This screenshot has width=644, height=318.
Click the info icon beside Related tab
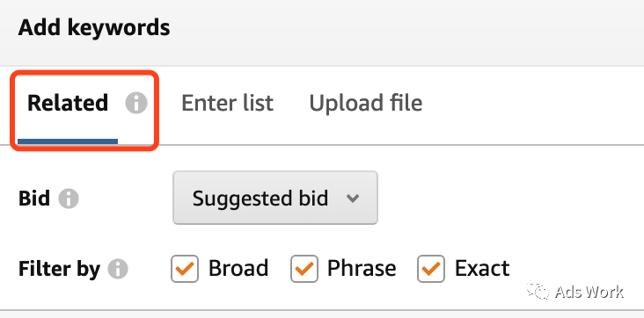136,103
